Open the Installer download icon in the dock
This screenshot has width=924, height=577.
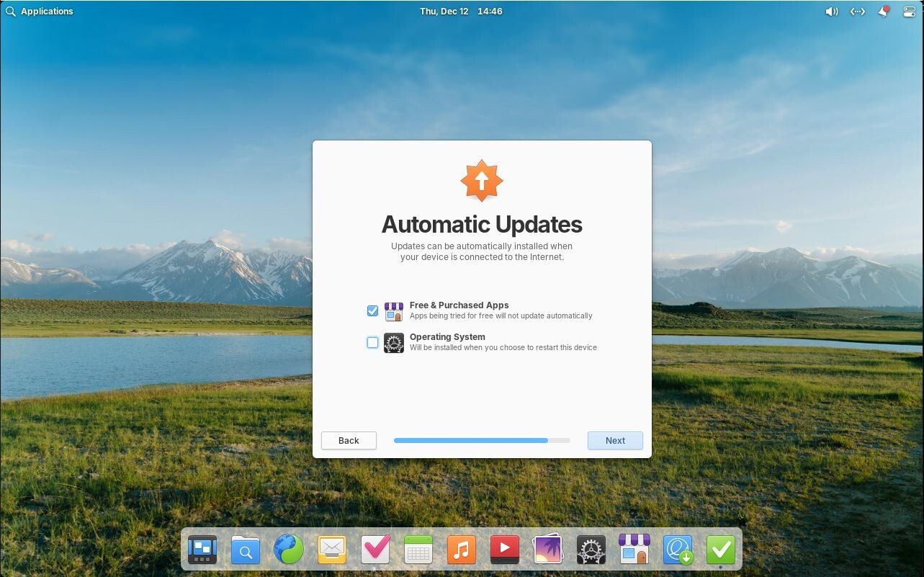click(x=678, y=550)
